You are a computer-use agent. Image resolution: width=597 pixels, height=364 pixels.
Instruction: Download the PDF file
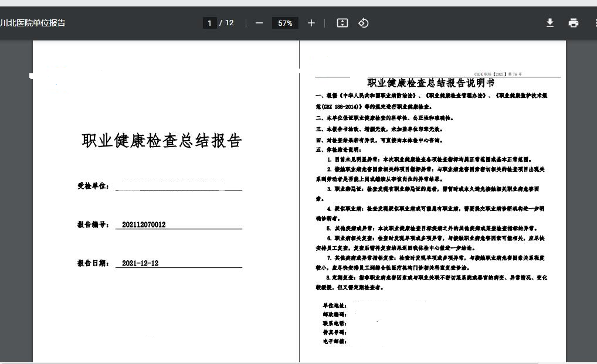549,23
